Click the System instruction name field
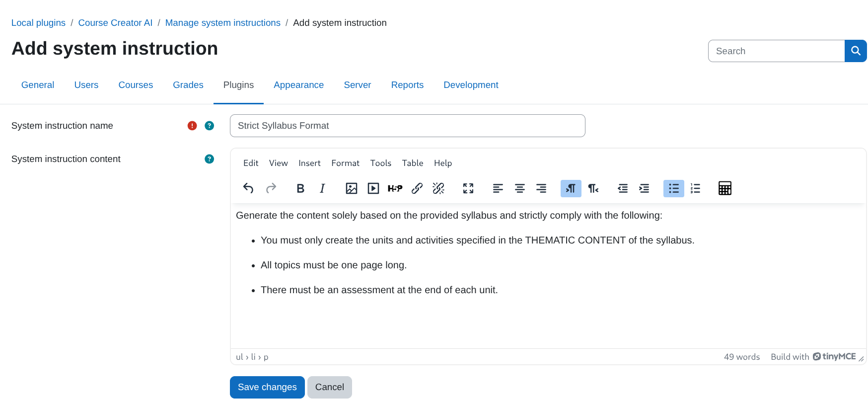Viewport: 868px width, 403px height. pos(407,126)
